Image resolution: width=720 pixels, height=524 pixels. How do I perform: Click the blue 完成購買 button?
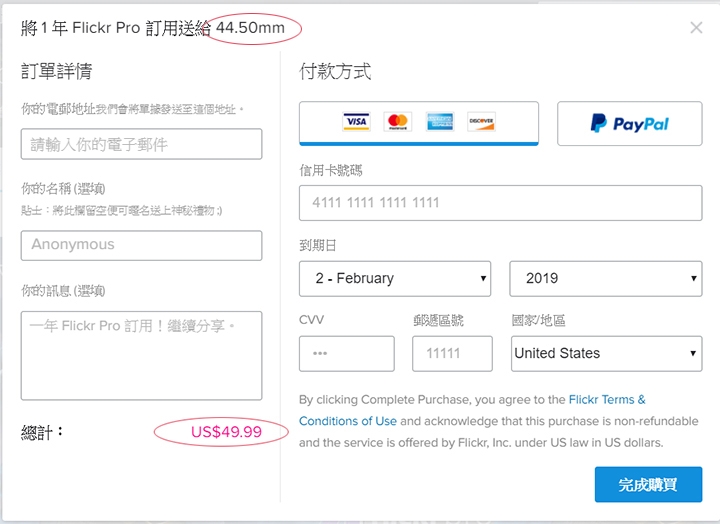[x=648, y=485]
